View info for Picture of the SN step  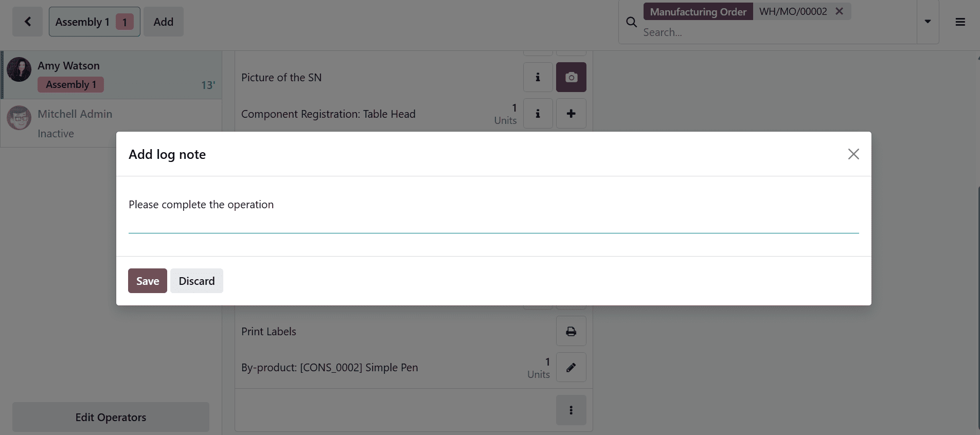537,77
